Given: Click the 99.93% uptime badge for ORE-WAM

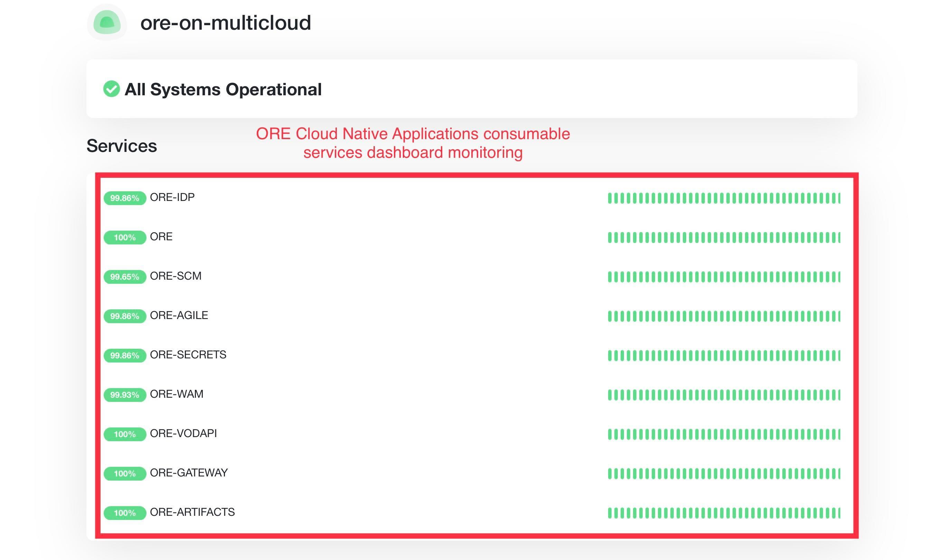Looking at the screenshot, I should pyautogui.click(x=125, y=395).
